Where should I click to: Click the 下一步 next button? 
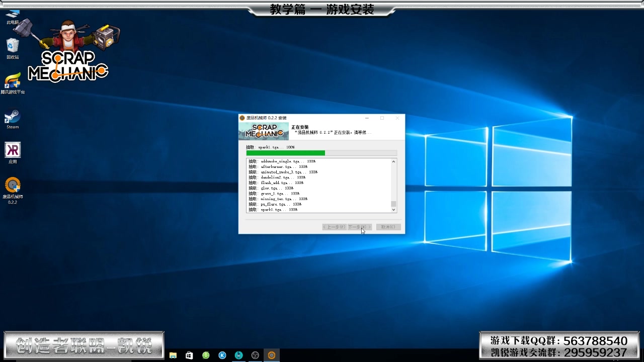tap(360, 227)
